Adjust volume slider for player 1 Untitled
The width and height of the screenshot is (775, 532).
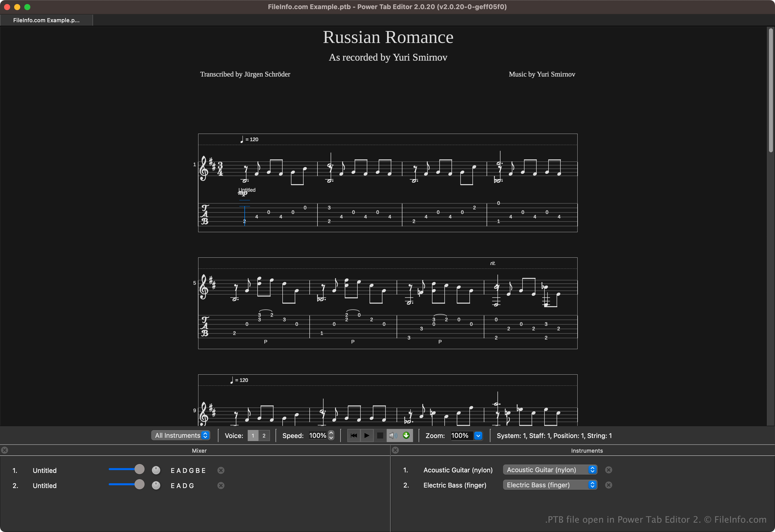[x=126, y=469]
